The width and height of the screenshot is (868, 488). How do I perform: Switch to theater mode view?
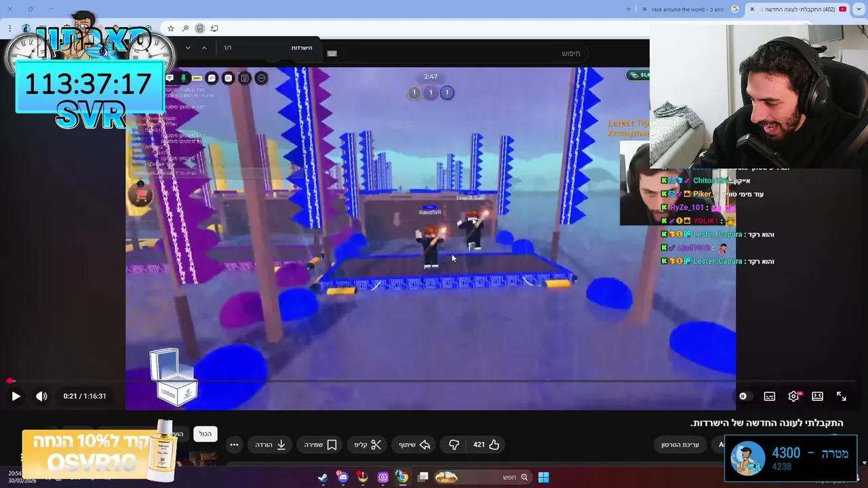pyautogui.click(x=818, y=396)
